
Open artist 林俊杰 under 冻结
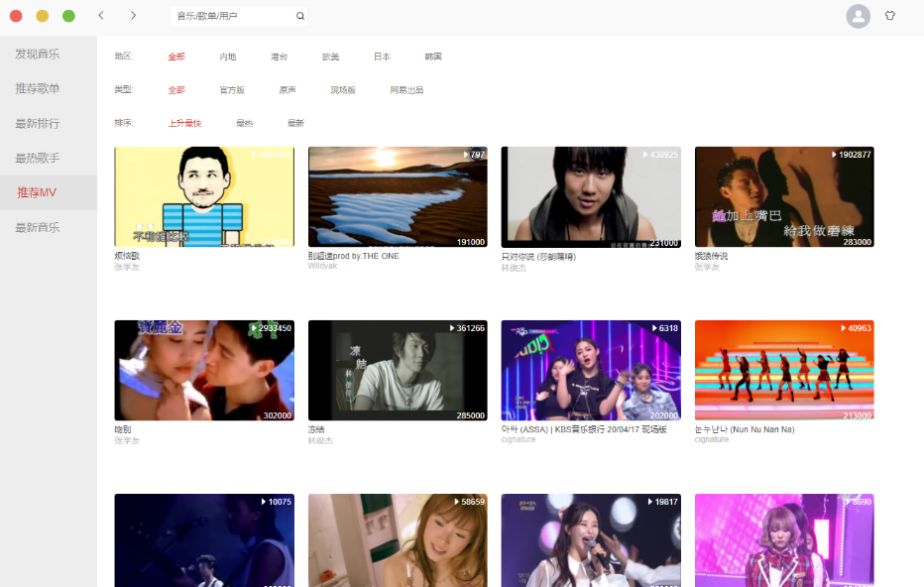click(x=320, y=440)
